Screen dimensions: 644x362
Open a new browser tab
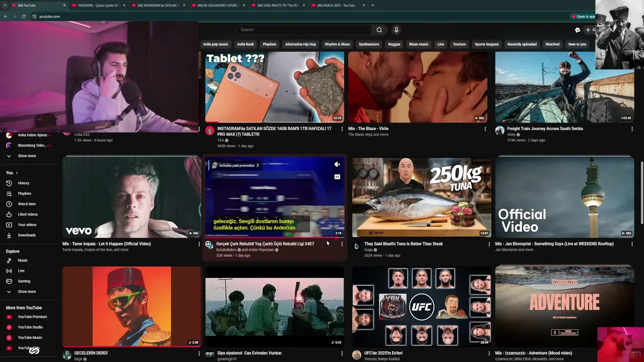pos(372,5)
